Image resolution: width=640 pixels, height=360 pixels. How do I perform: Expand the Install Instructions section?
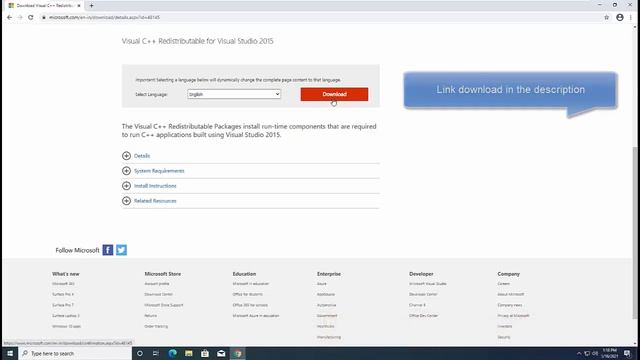click(x=149, y=186)
